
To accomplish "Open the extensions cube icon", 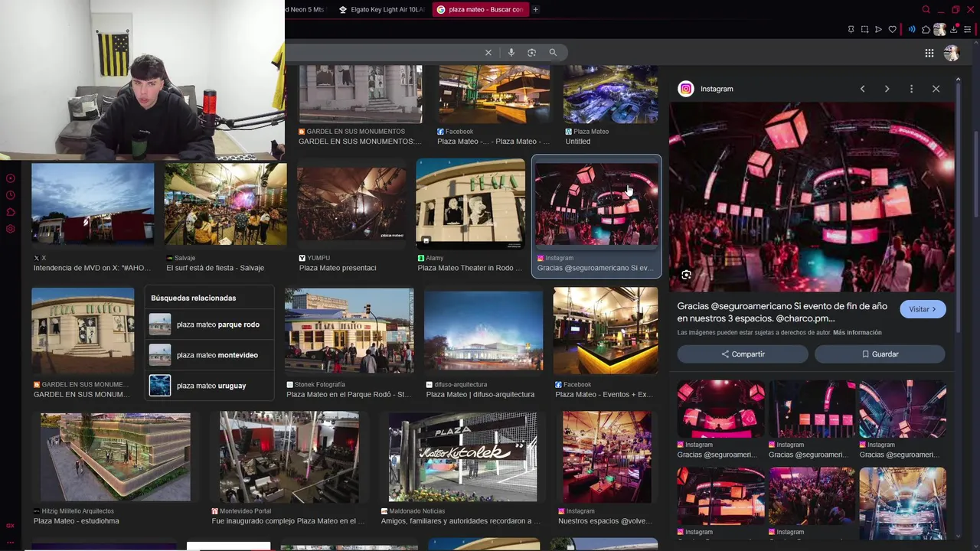I will pos(926,30).
